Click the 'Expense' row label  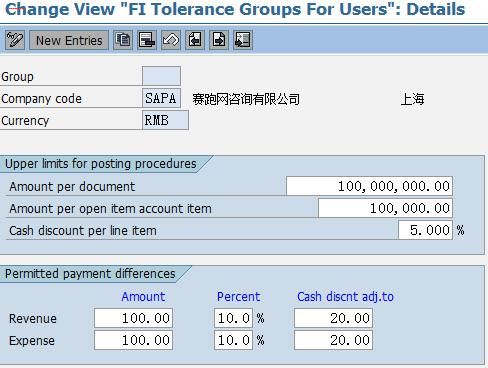pyautogui.click(x=32, y=341)
